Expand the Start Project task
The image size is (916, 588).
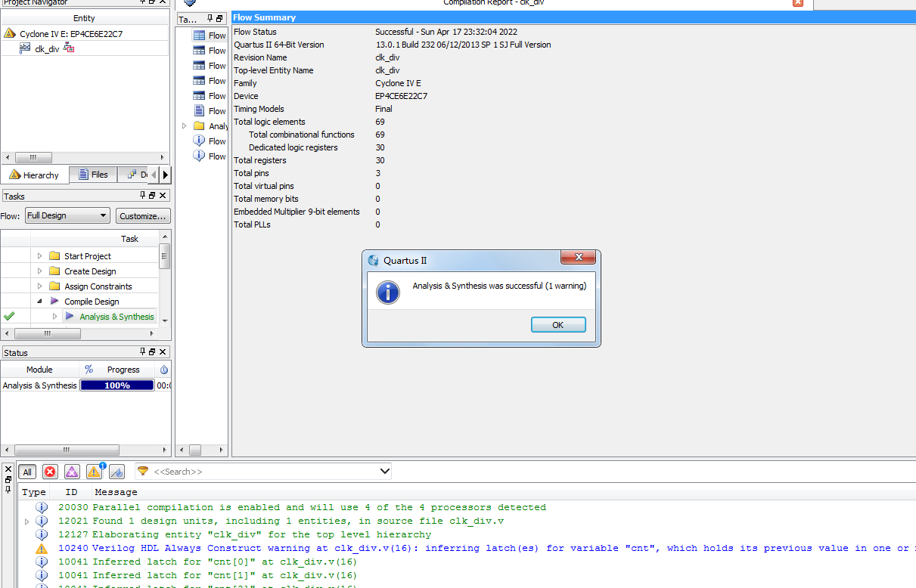pos(39,256)
